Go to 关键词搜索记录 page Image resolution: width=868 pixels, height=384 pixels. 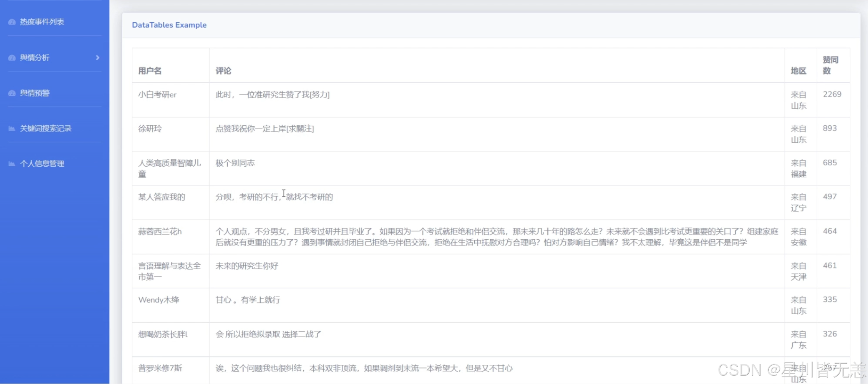coord(46,128)
